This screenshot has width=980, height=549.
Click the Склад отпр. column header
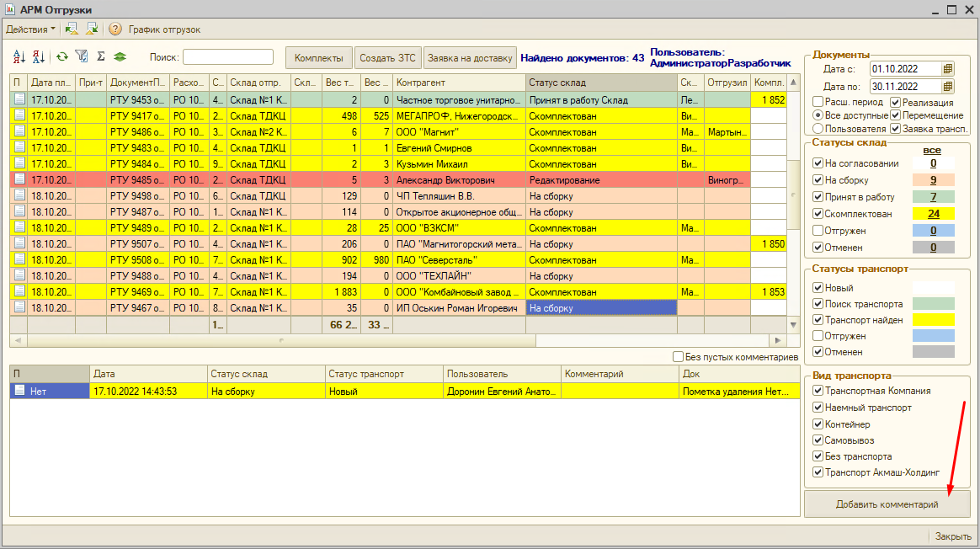(x=258, y=83)
